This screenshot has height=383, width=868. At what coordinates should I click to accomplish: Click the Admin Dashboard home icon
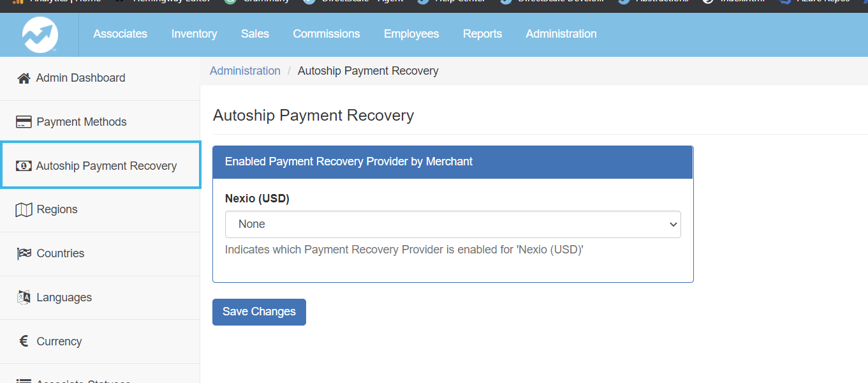(24, 79)
